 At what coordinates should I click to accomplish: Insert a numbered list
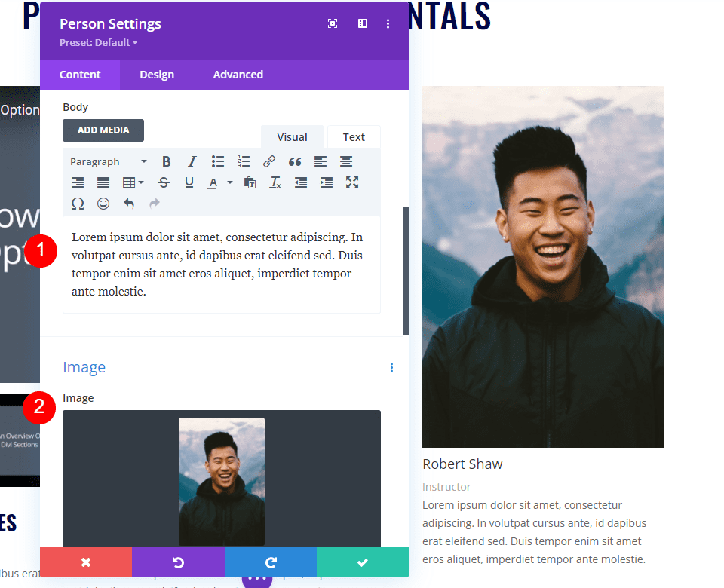[x=244, y=161]
